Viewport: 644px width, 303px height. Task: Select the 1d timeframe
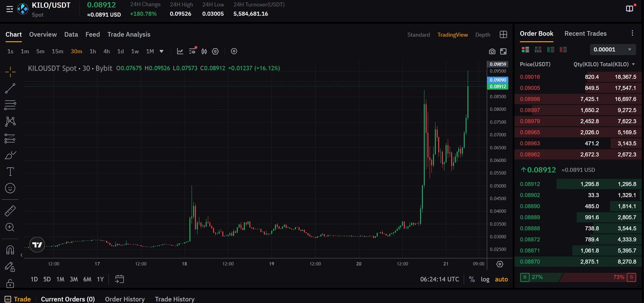(121, 52)
